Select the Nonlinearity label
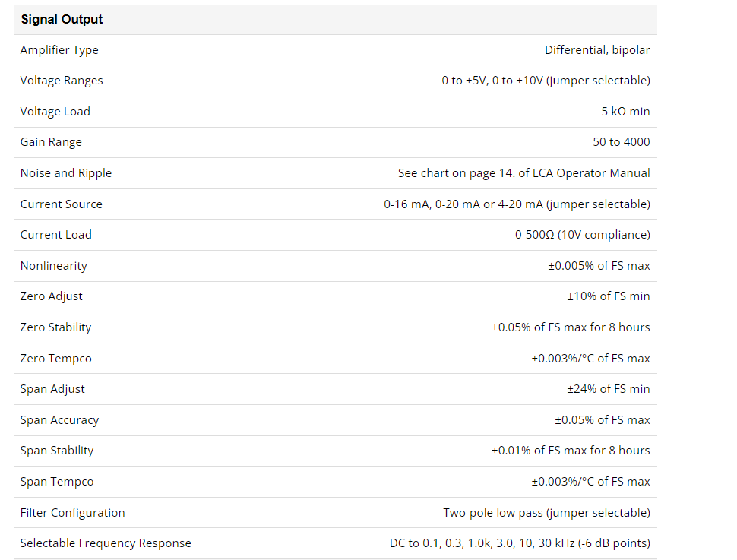 pyautogui.click(x=54, y=266)
